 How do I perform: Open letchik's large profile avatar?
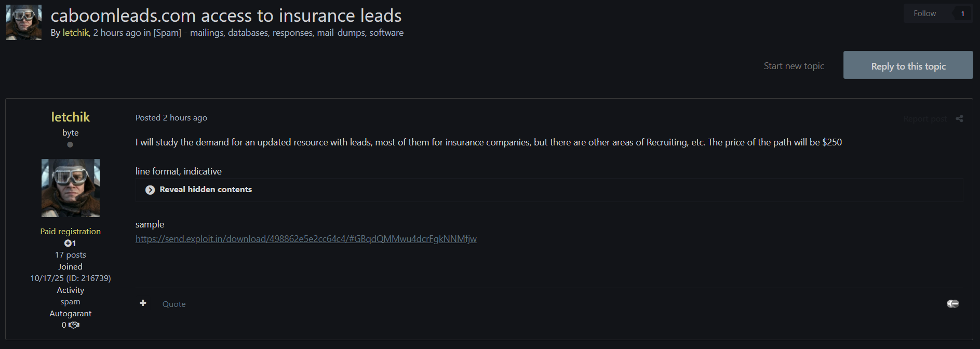71,188
